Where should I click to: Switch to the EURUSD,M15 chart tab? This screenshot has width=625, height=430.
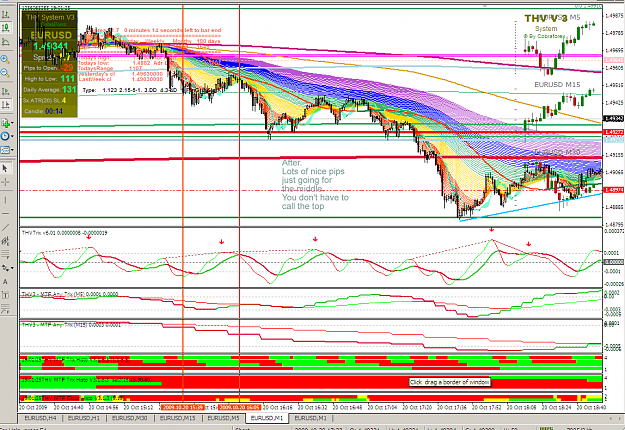(177, 418)
